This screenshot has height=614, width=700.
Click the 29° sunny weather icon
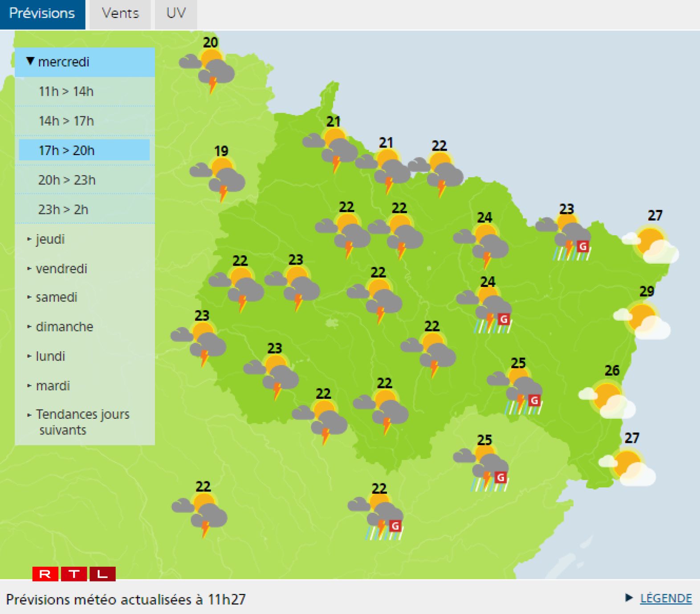tap(642, 318)
